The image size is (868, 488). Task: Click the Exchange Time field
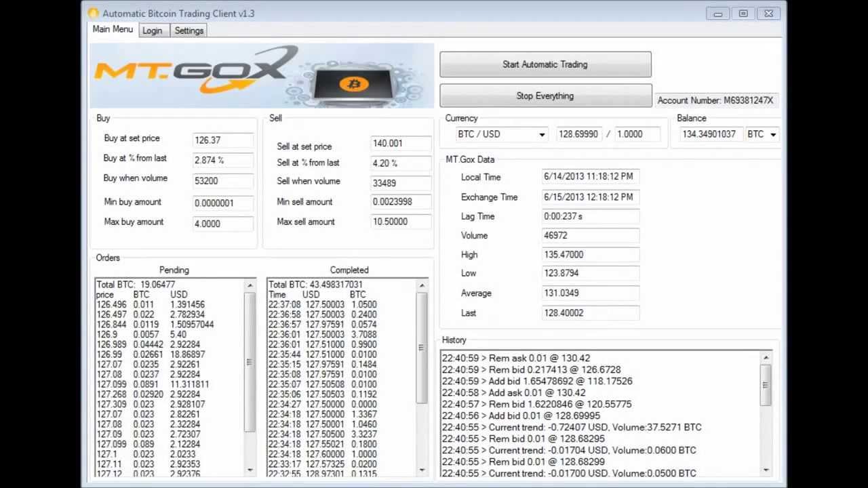[590, 197]
